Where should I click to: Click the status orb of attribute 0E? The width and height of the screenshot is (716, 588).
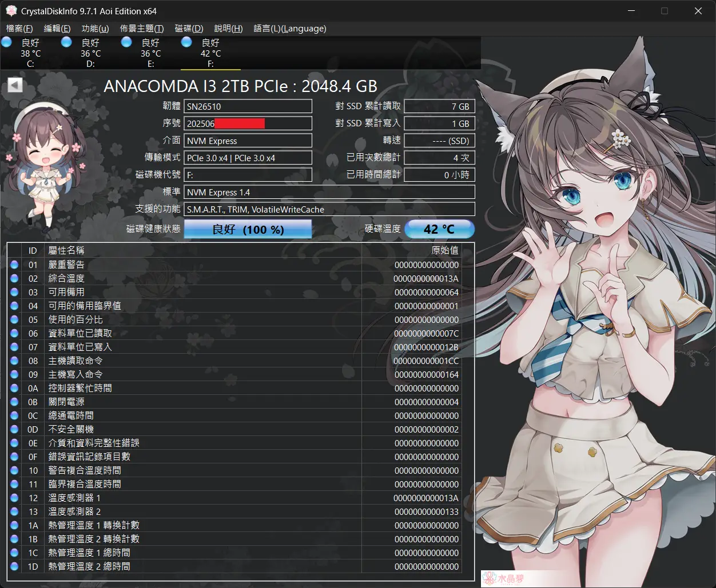tap(14, 443)
